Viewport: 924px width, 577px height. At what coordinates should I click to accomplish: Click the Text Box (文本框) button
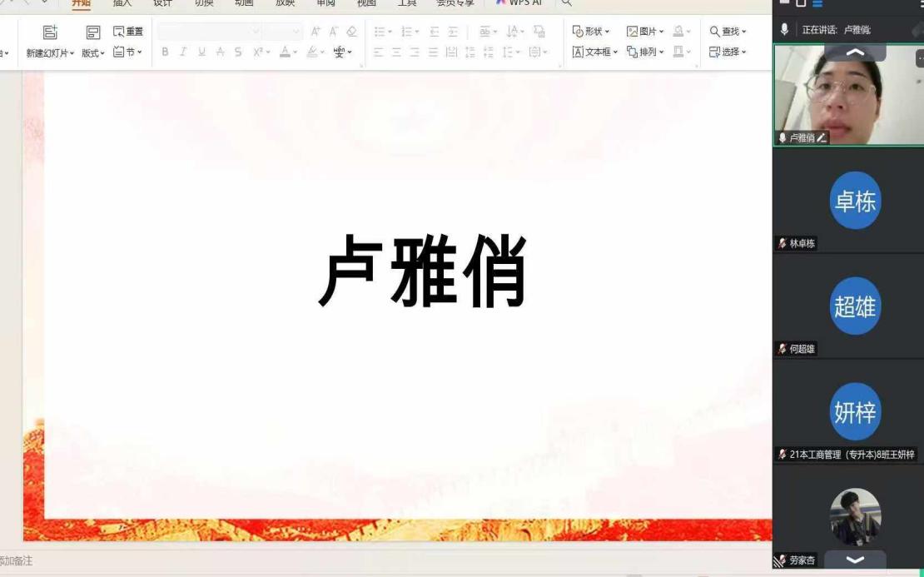595,52
